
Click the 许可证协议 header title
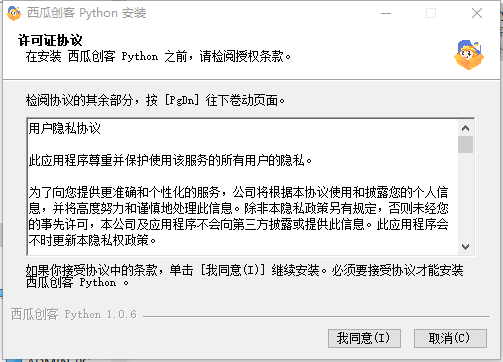pos(50,40)
